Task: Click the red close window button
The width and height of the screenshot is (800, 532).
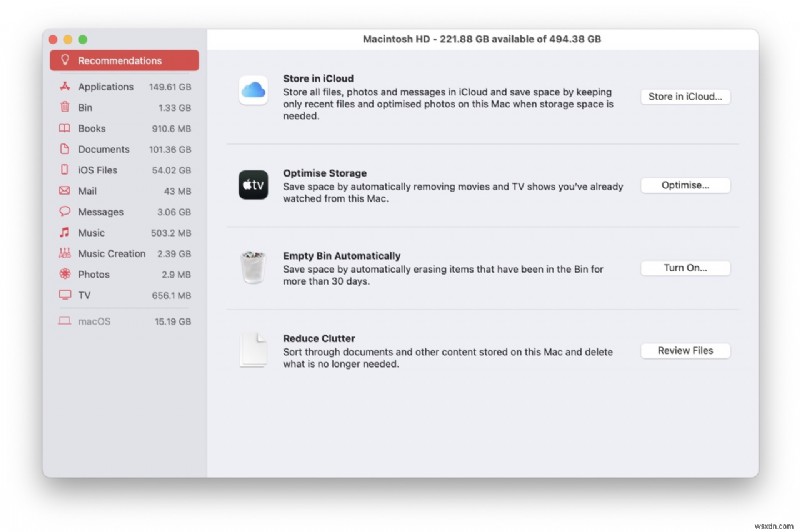Action: (53, 39)
